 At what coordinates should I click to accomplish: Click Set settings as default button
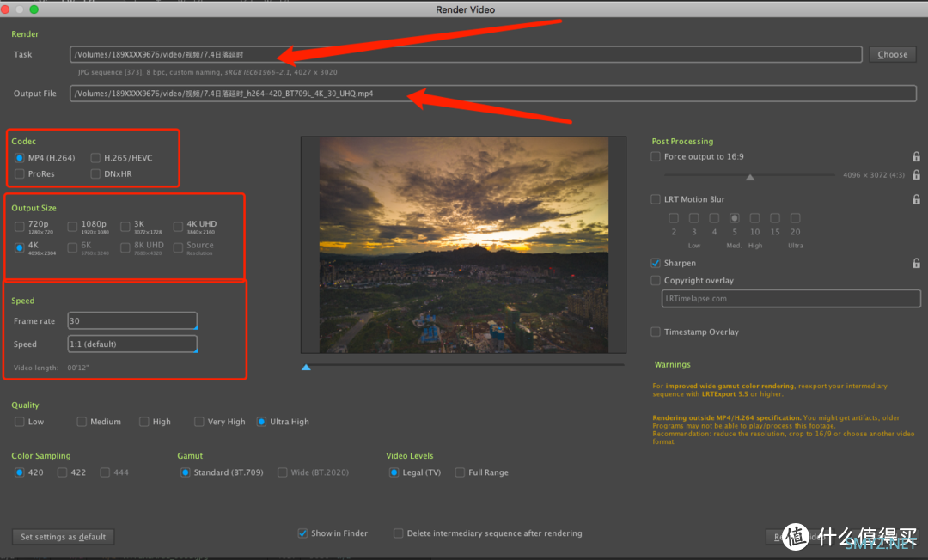coord(64,537)
